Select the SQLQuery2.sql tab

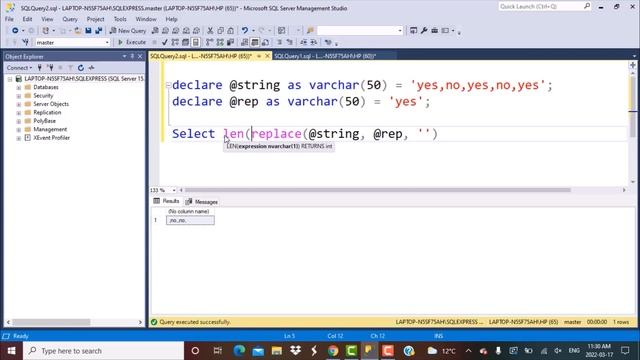click(201, 56)
